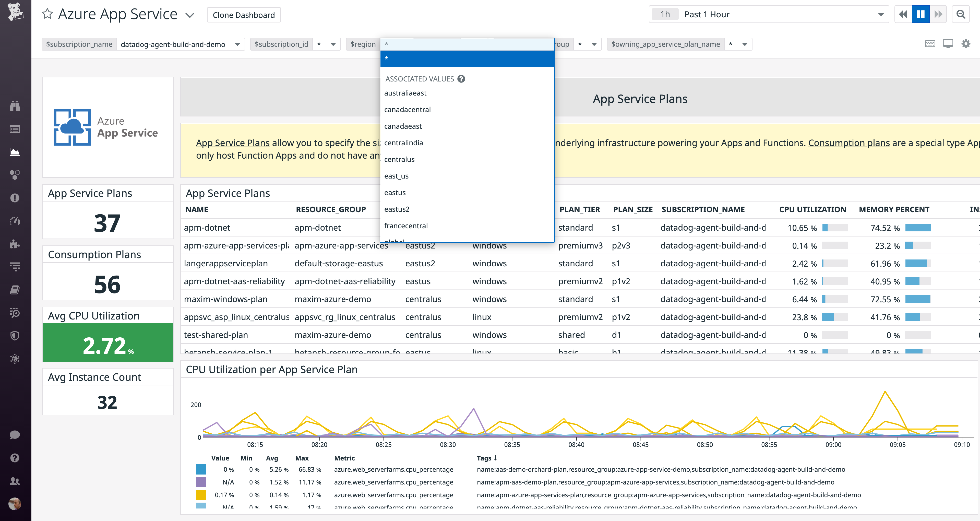Screen dimensions: 980x521
Task: Select the eastus value in the region list
Action: 395,193
